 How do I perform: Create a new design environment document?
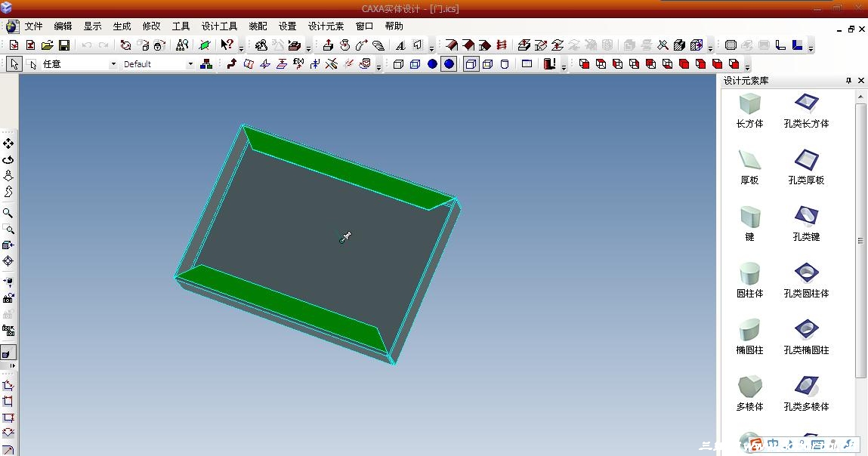pyautogui.click(x=14, y=45)
